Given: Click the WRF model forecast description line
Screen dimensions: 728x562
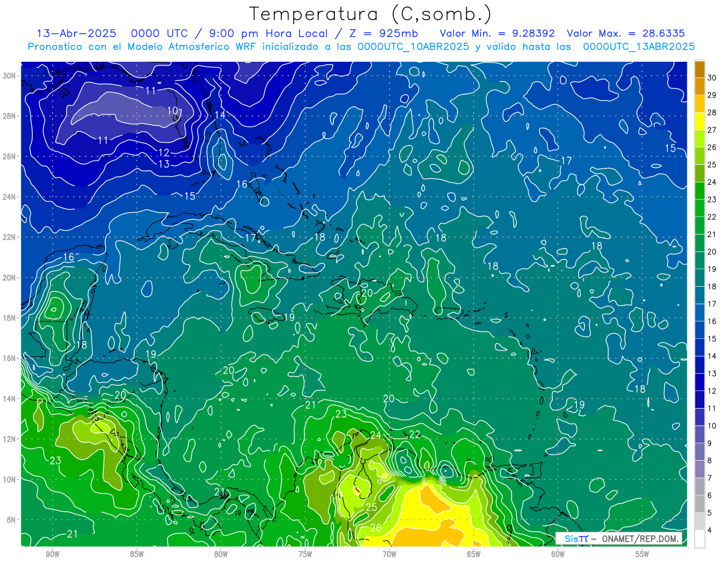Looking at the screenshot, I should (x=361, y=46).
